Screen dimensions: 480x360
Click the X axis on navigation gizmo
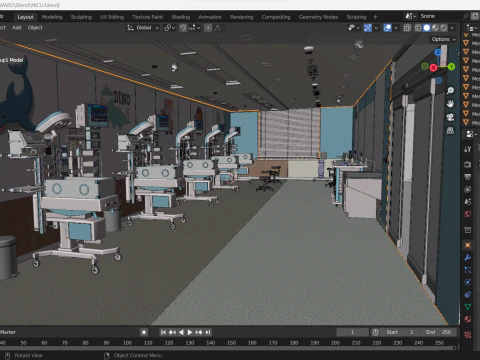coord(433,68)
